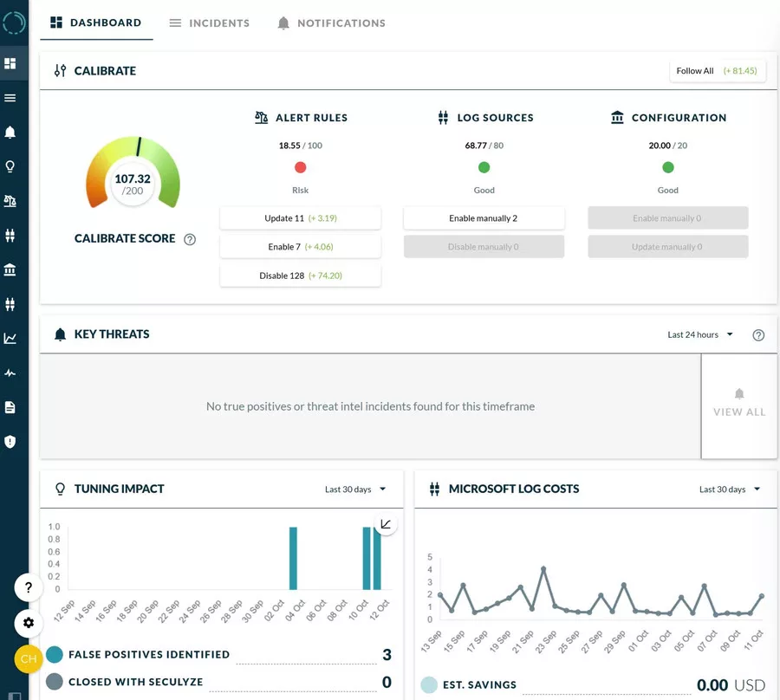Click Disable manually 0 under Log Sources
This screenshot has height=700, width=780.
pos(484,247)
